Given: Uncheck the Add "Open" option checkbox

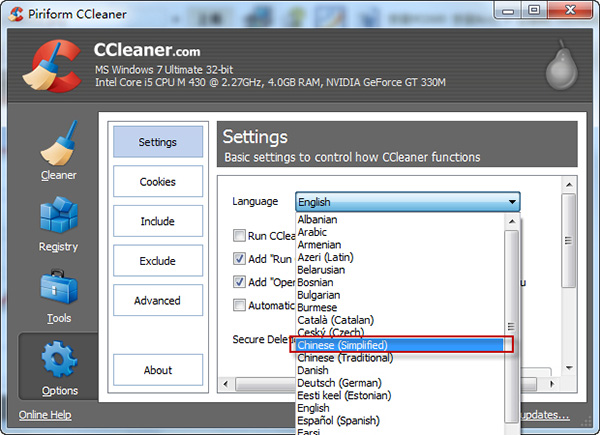Looking at the screenshot, I should 239,282.
